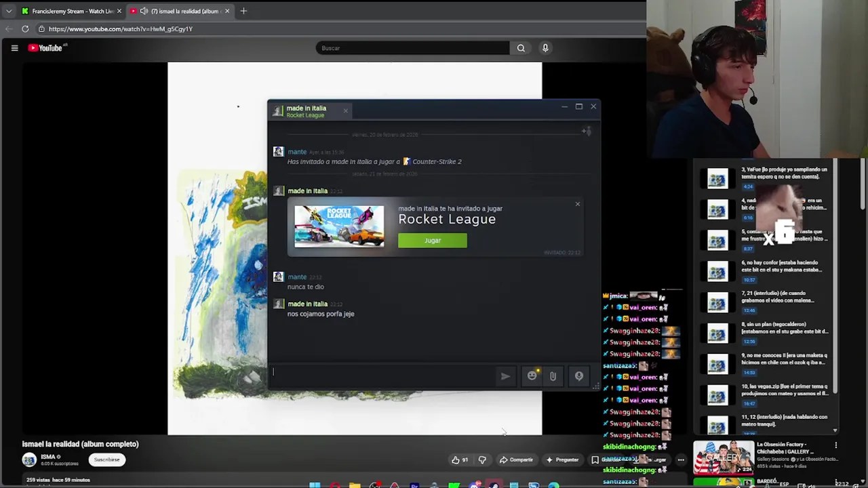This screenshot has height=488, width=868.
Task: Select the 'ismael la realidad' browser tab
Action: point(180,11)
